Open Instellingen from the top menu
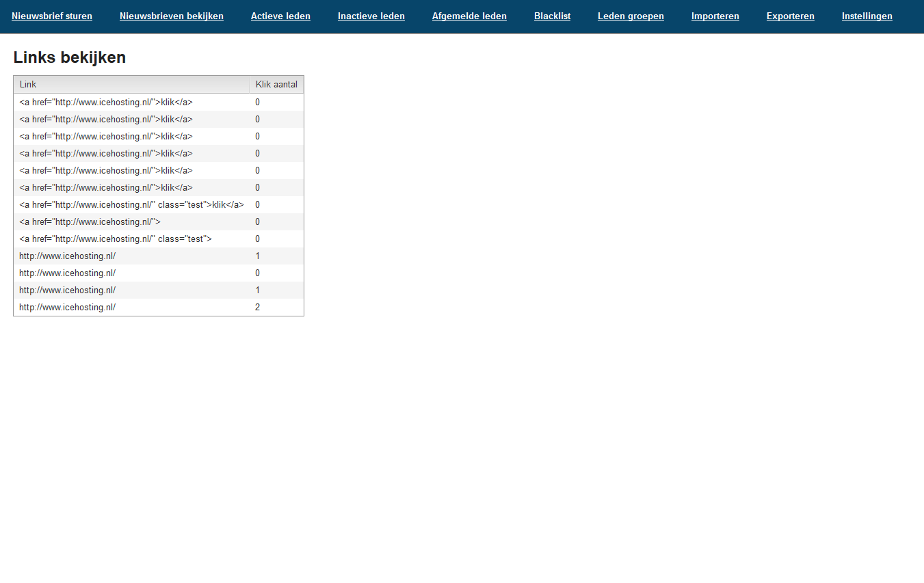The width and height of the screenshot is (924, 583). tap(867, 16)
